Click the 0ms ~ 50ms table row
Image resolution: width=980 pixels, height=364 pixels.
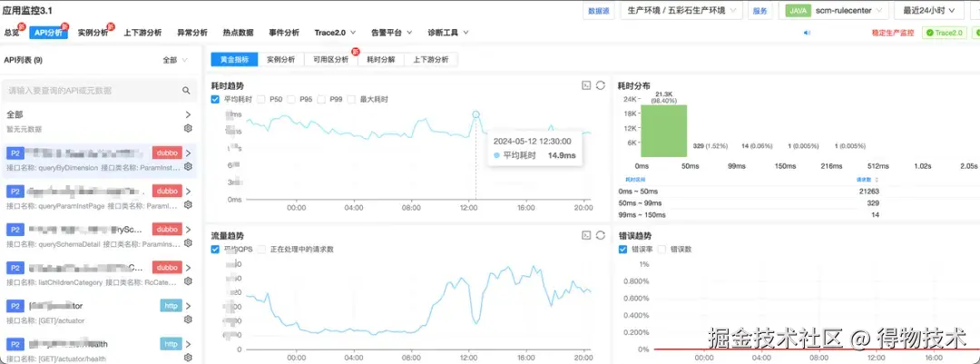(750, 192)
